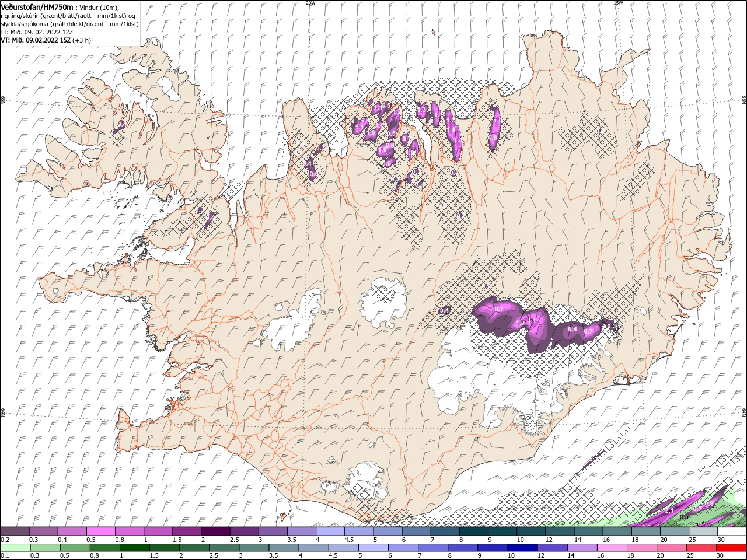Select the salmon pink swatch labeled 20
This screenshot has width=747, height=560.
[x=672, y=548]
